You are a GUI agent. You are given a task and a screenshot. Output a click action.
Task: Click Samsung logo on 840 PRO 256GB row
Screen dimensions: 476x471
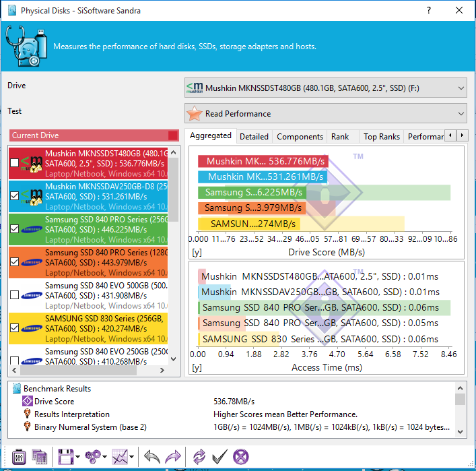[32, 229]
